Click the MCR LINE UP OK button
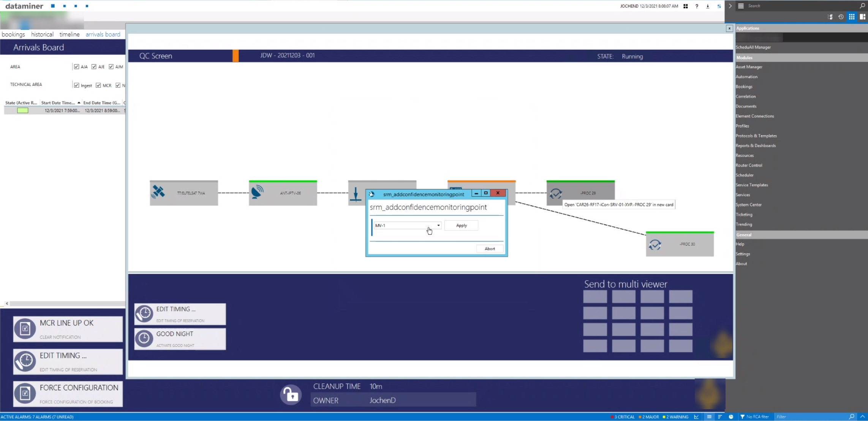Screen dimensions: 868x421 tap(68, 329)
